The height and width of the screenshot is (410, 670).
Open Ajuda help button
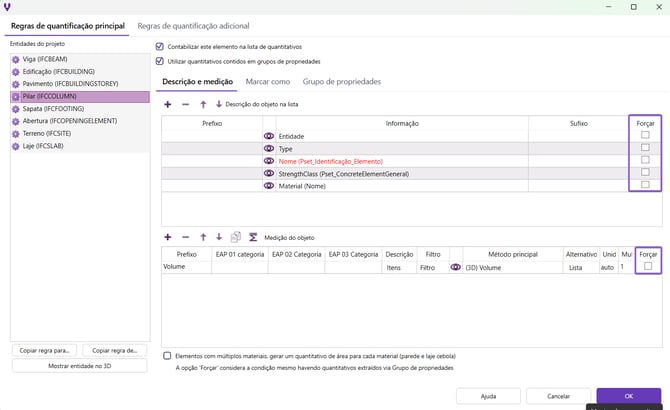488,396
